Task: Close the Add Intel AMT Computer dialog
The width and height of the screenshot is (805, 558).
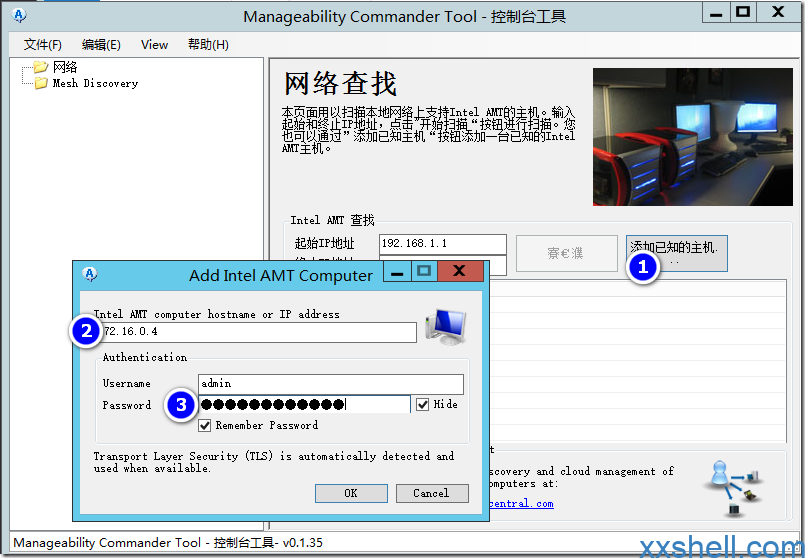Action: click(460, 271)
